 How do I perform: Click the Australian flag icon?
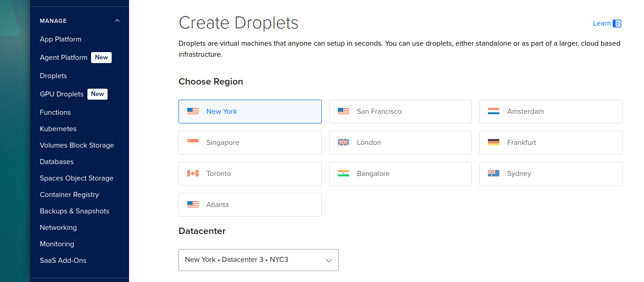click(493, 173)
